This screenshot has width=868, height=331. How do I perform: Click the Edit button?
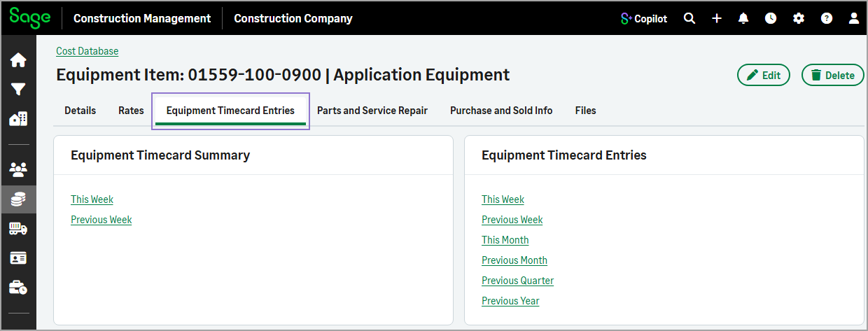click(x=764, y=76)
